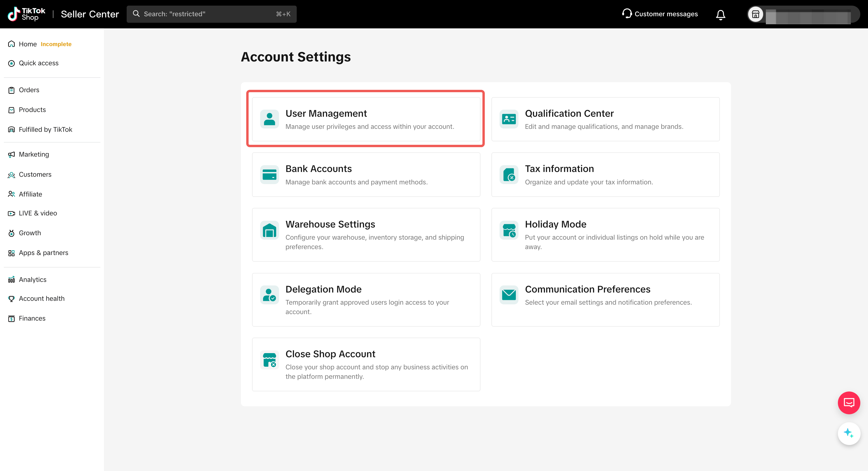Go to Analytics in sidebar
Viewport: 868px width, 471px height.
point(32,280)
